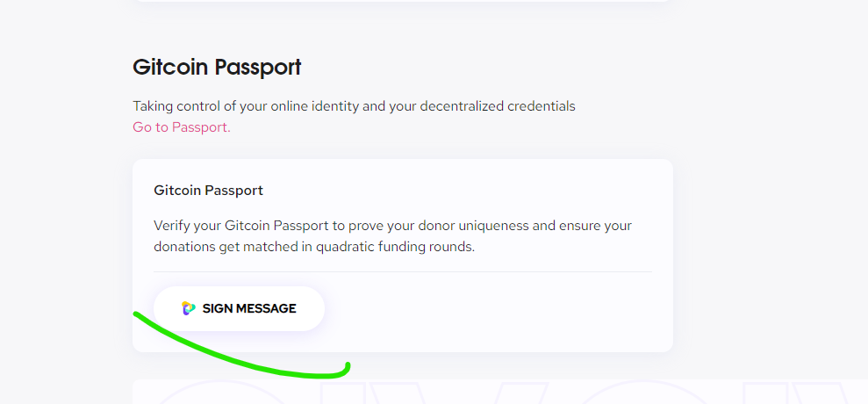Click the divider line above Sign Message
This screenshot has height=404, width=868.
coord(403,271)
